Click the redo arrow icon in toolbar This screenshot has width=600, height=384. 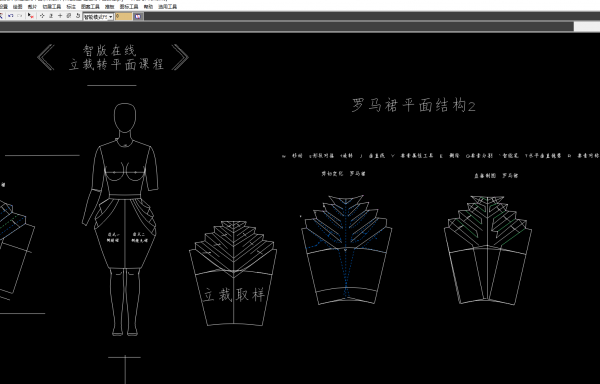(20, 16)
